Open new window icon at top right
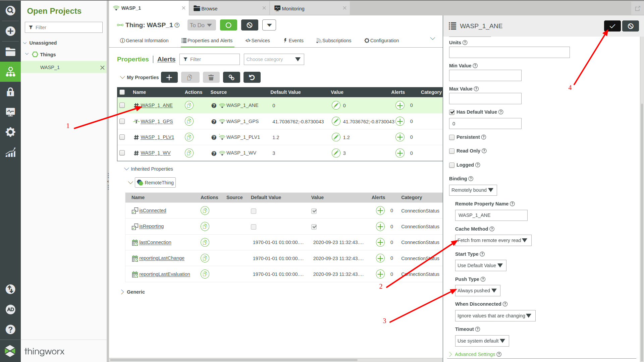 pos(637,8)
